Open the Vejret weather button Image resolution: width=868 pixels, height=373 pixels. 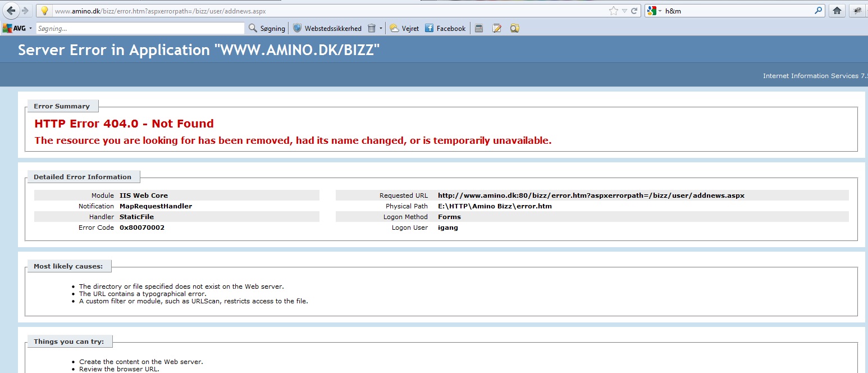404,28
